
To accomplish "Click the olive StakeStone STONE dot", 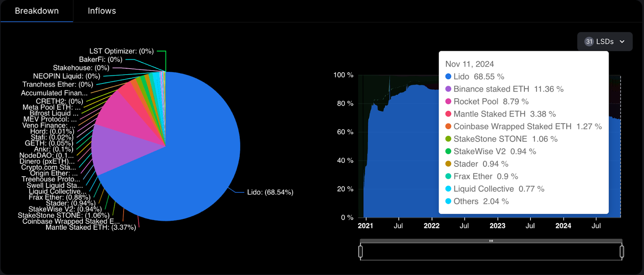I will 448,139.
